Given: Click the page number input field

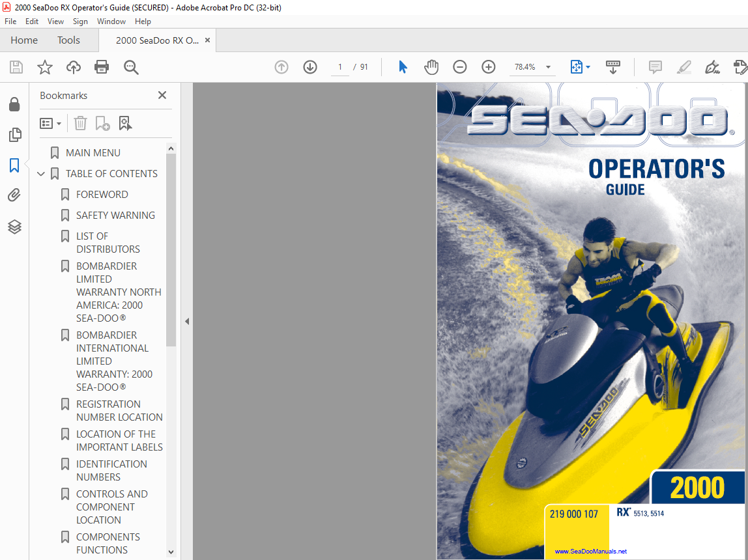Looking at the screenshot, I should point(340,67).
